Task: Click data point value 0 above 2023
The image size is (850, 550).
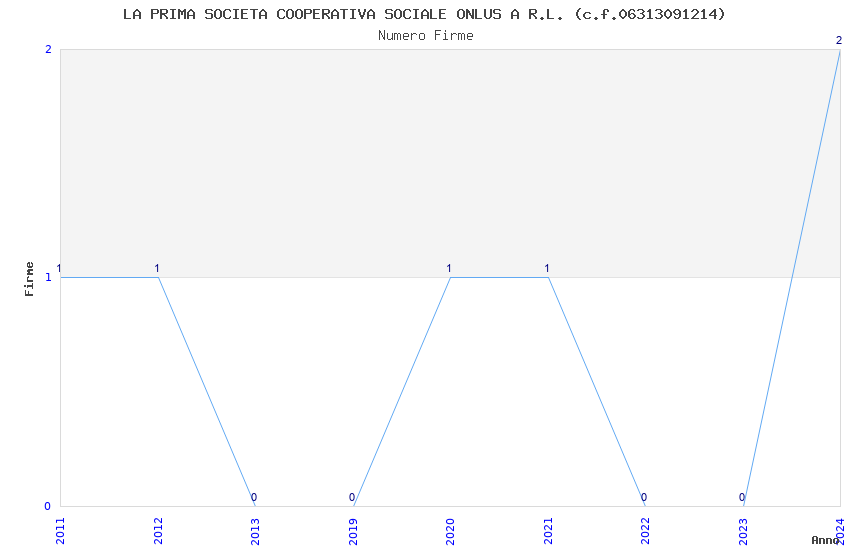Action: [742, 497]
